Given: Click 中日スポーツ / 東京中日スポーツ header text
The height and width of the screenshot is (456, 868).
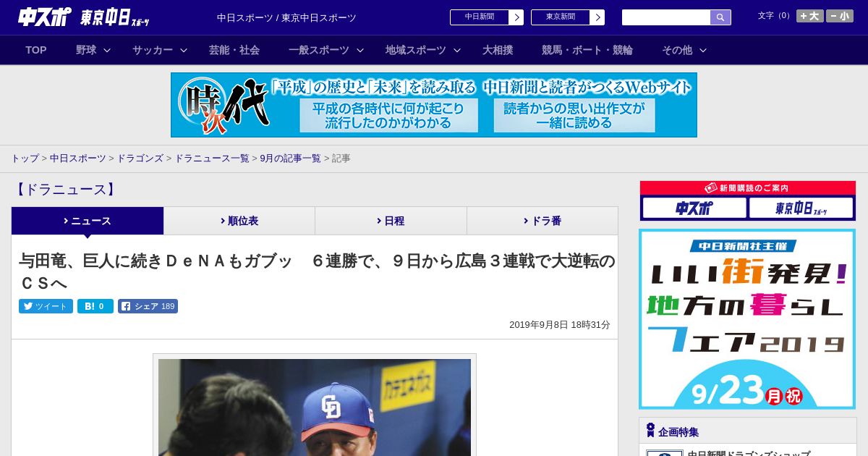Looking at the screenshot, I should 286,17.
